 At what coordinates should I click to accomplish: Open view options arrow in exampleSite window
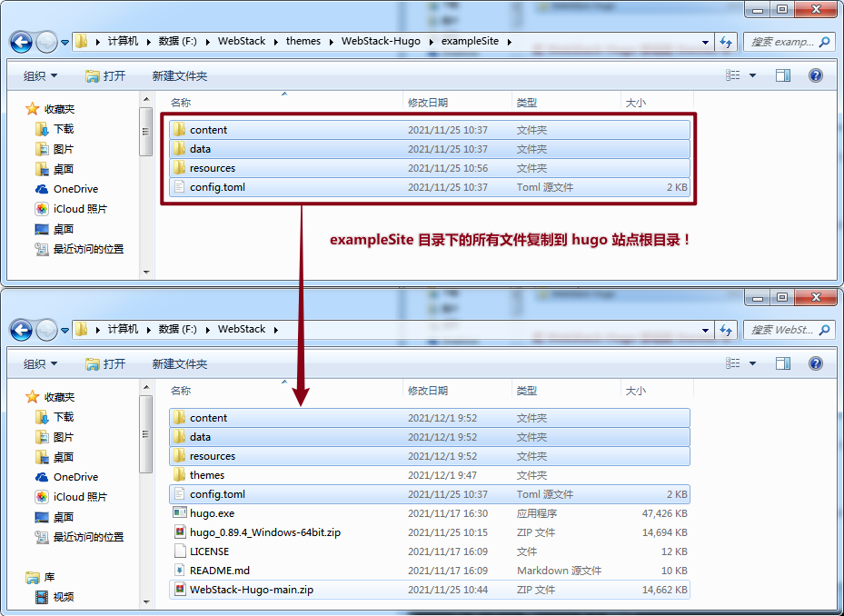752,75
